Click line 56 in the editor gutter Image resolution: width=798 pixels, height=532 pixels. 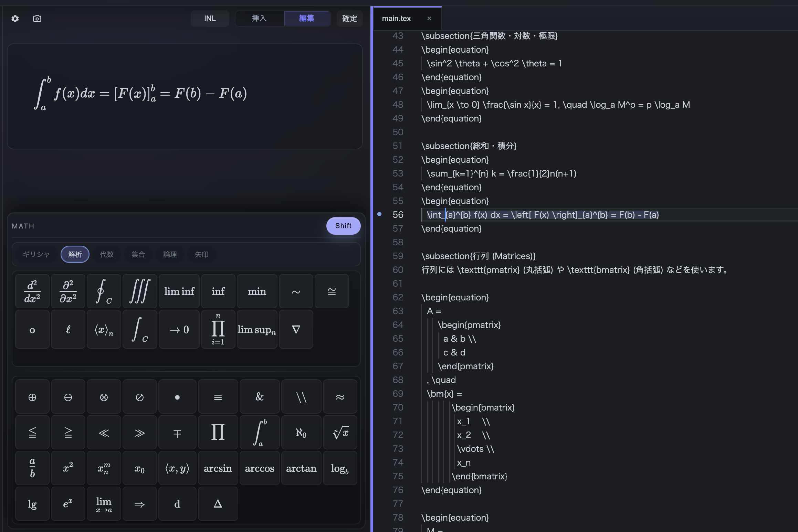coord(398,215)
